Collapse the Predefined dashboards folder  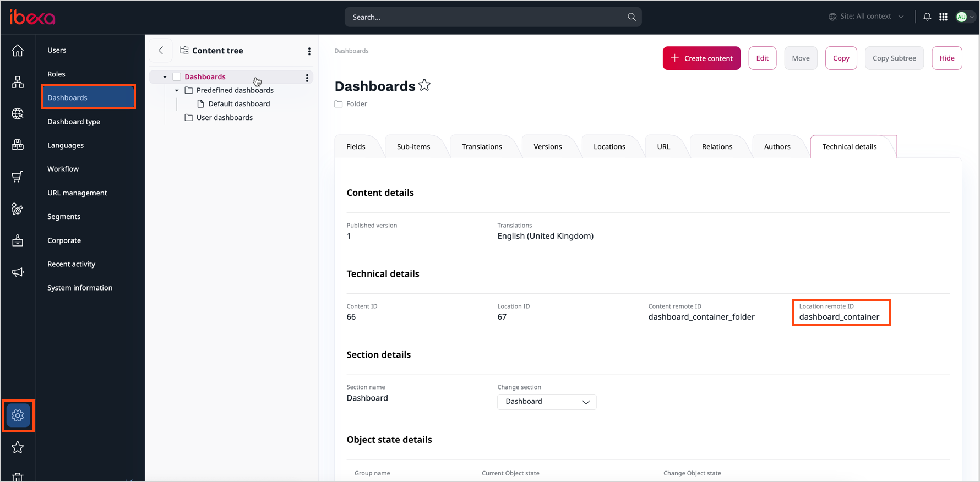point(177,90)
